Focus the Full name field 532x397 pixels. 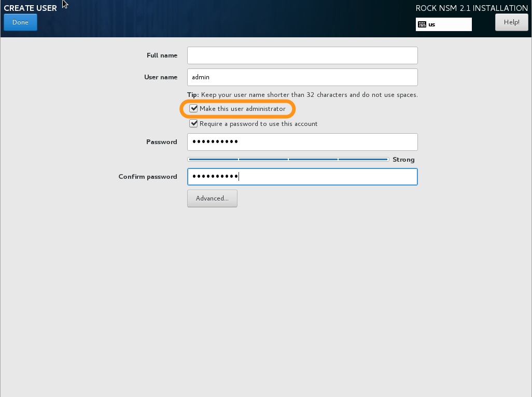302,55
